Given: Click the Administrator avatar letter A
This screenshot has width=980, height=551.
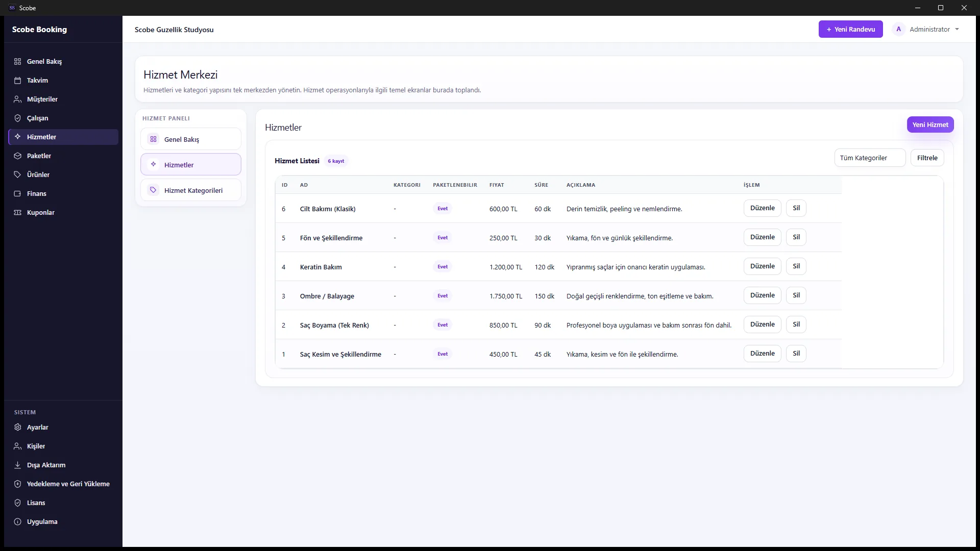Looking at the screenshot, I should tap(898, 29).
